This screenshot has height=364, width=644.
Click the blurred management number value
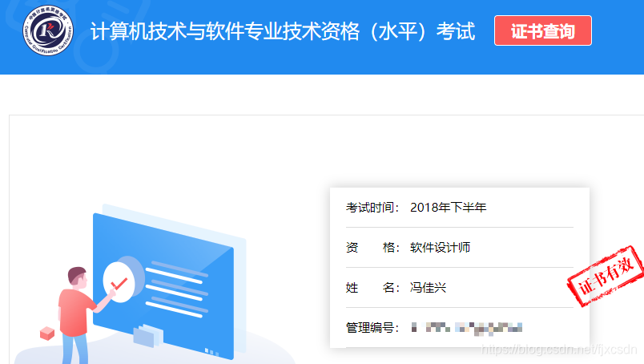point(466,328)
